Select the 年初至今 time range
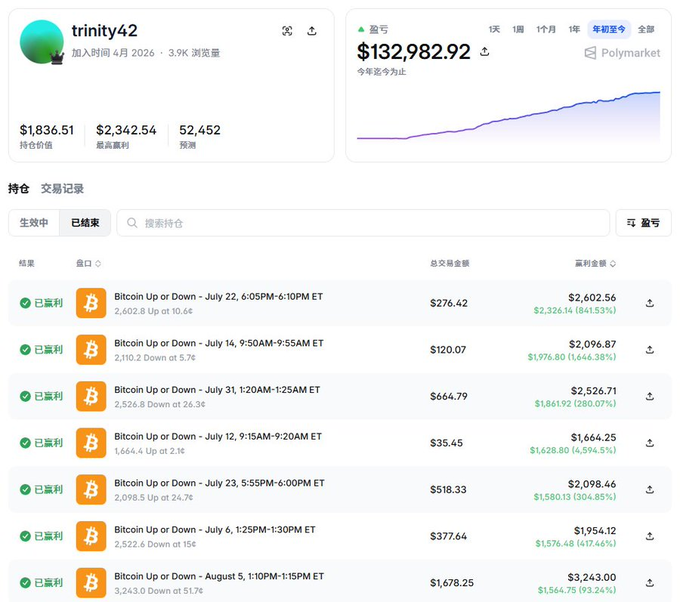Viewport: 680px width, 602px height. (609, 29)
